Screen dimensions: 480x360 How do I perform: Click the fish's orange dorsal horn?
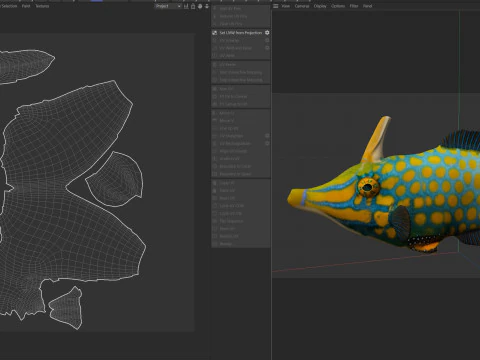(x=377, y=139)
